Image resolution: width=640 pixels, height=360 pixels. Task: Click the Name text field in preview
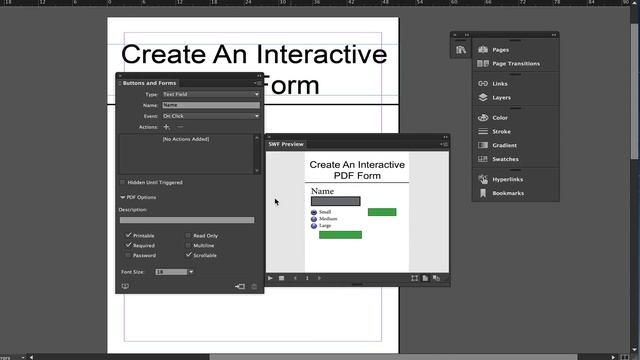pyautogui.click(x=336, y=201)
